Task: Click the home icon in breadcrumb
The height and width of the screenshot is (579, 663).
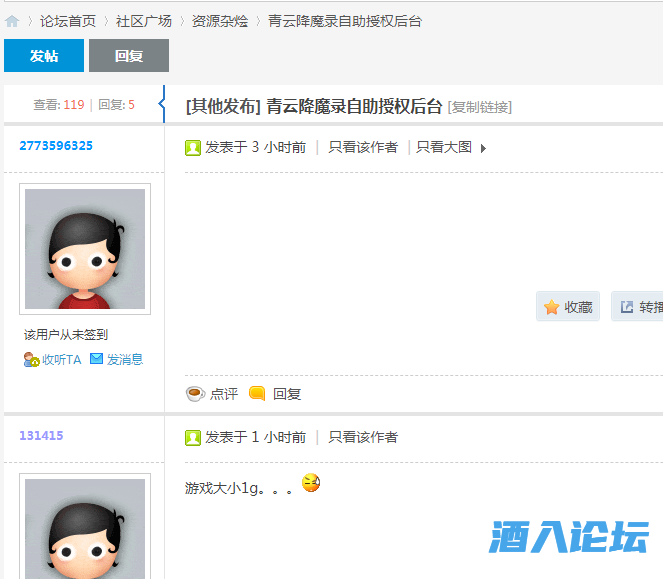Action: [x=12, y=21]
